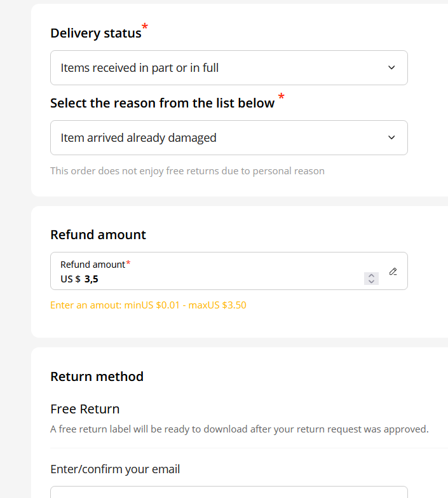
Task: Click the refund amount value 3,5
Action: click(x=92, y=279)
